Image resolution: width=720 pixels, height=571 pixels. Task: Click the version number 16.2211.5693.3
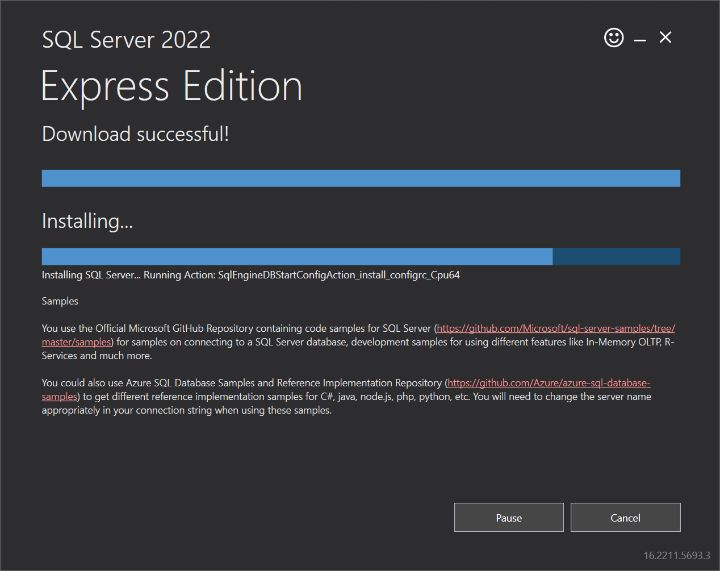tap(677, 555)
